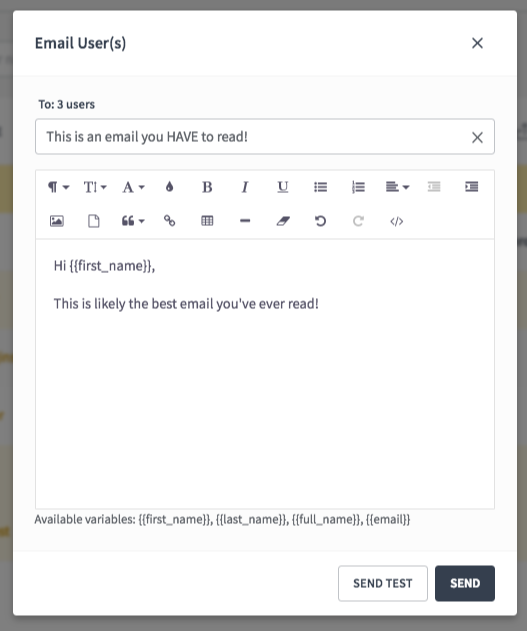The image size is (527, 631).
Task: Increase indent of the paragraph
Action: coord(471,187)
